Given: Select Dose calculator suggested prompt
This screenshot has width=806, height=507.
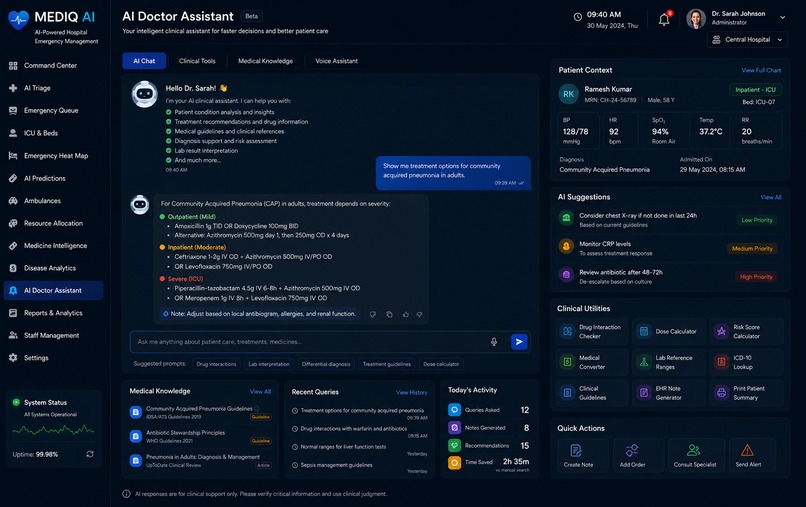Looking at the screenshot, I should [441, 364].
